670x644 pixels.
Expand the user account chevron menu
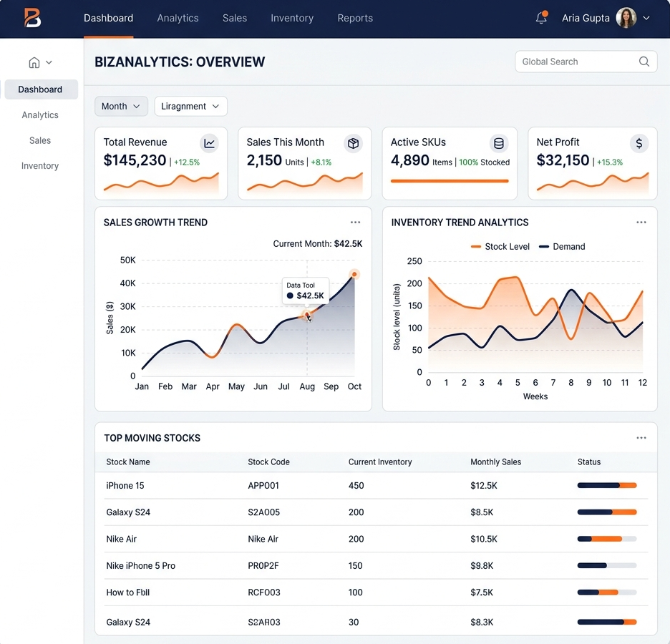(x=646, y=18)
